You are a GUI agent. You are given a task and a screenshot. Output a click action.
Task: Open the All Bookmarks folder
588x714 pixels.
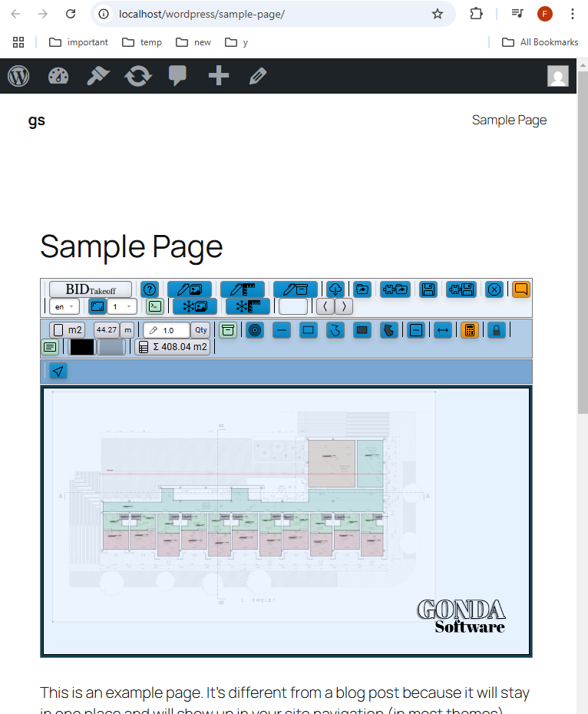(540, 42)
